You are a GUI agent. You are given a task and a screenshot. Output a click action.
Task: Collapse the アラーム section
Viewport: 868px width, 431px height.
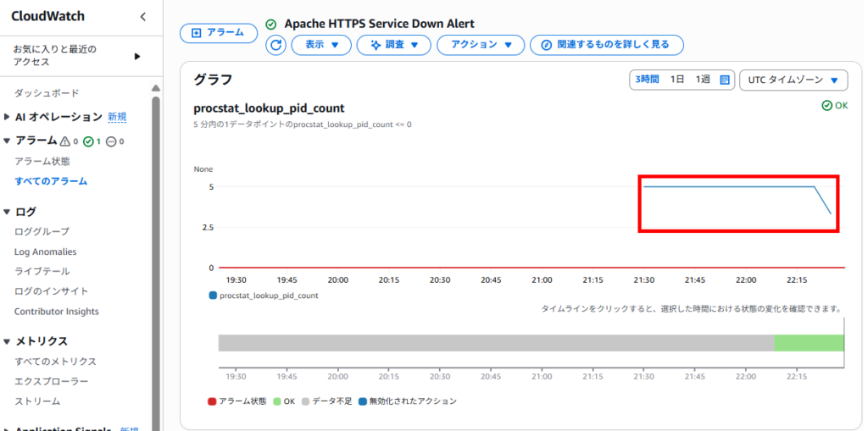click(x=7, y=141)
